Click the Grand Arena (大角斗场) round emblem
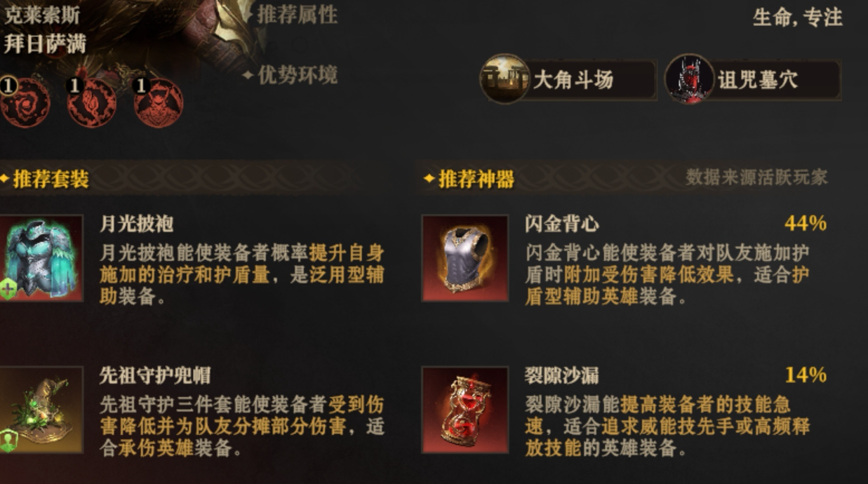This screenshot has height=484, width=868. [x=505, y=79]
